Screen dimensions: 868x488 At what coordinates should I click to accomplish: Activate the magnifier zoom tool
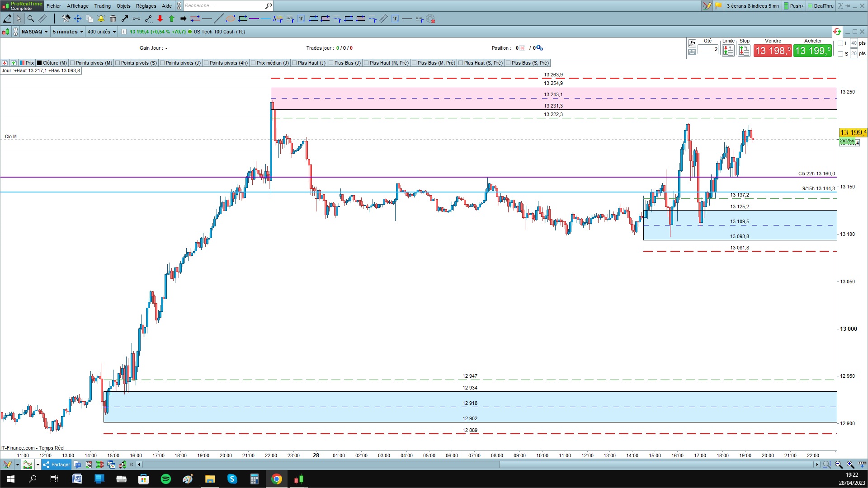click(31, 19)
